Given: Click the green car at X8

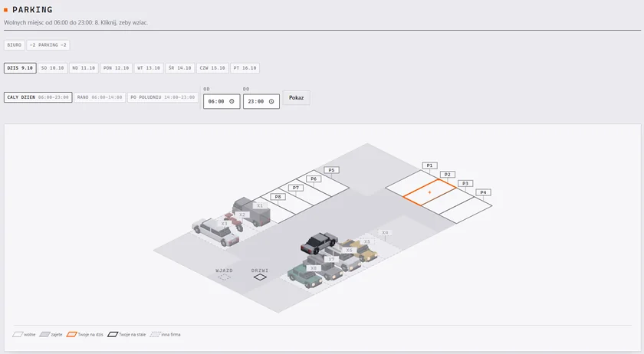Looking at the screenshot, I should [x=304, y=277].
